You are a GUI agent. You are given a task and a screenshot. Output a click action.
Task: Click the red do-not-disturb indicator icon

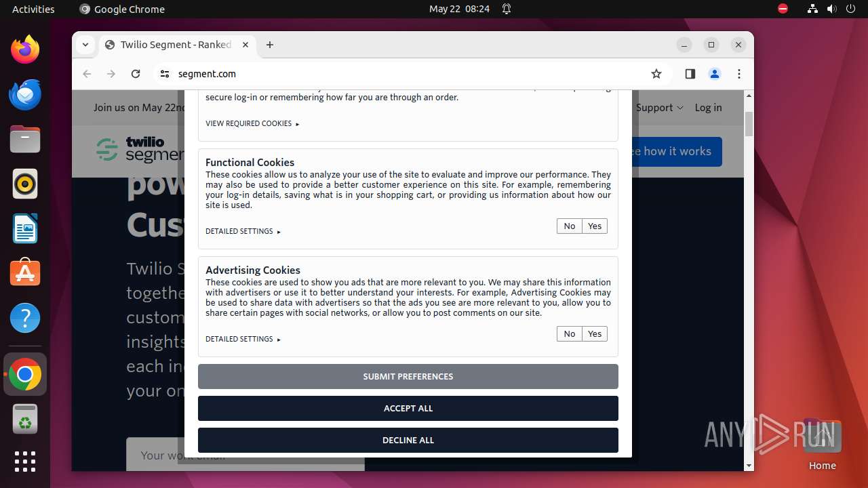tap(783, 9)
